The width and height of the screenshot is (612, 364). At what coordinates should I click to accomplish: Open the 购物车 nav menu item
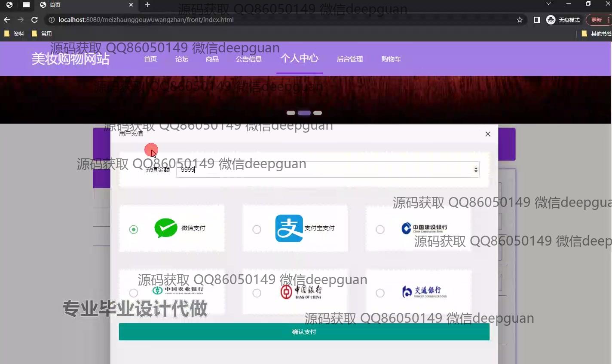click(391, 59)
